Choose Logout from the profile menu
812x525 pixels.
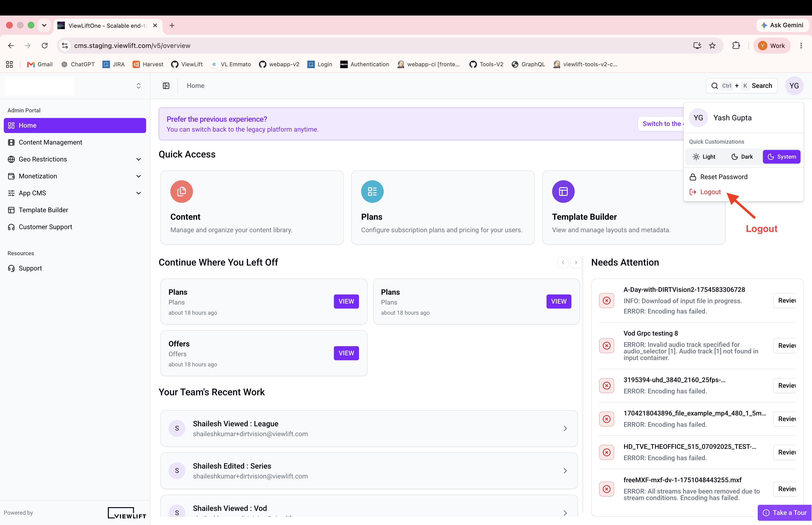[x=743, y=192]
